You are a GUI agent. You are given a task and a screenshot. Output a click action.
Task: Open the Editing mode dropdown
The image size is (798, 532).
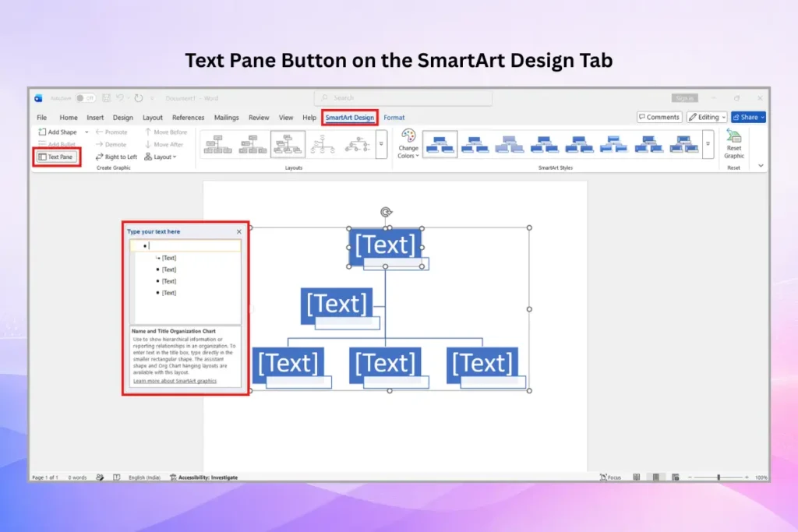(x=706, y=117)
